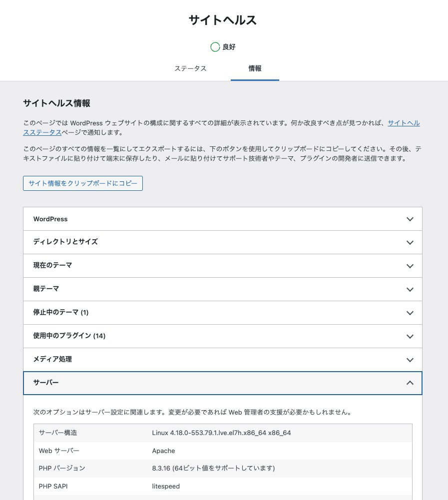Click the 良好 status label
This screenshot has width=448, height=500.
(x=229, y=47)
